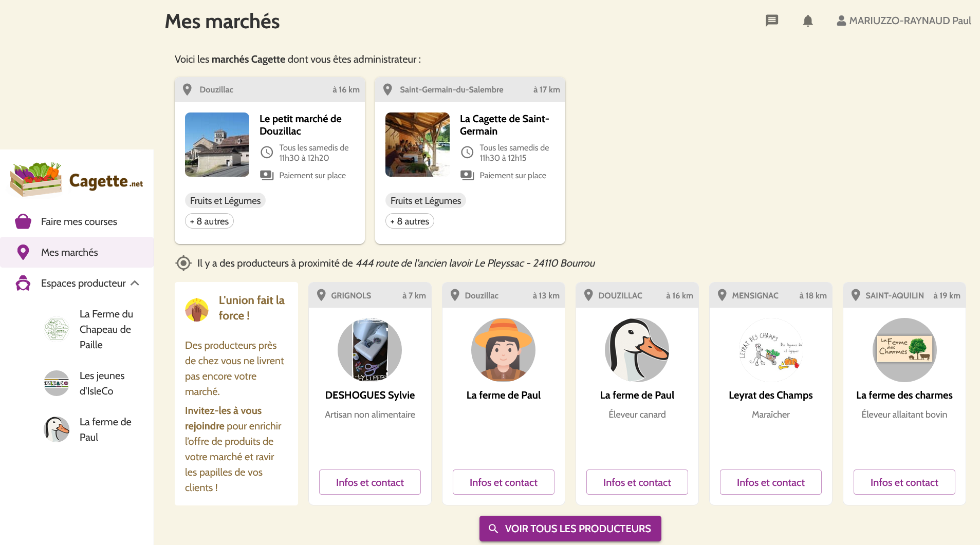Open Infos et contact for Leyrat des Champs

pos(770,482)
